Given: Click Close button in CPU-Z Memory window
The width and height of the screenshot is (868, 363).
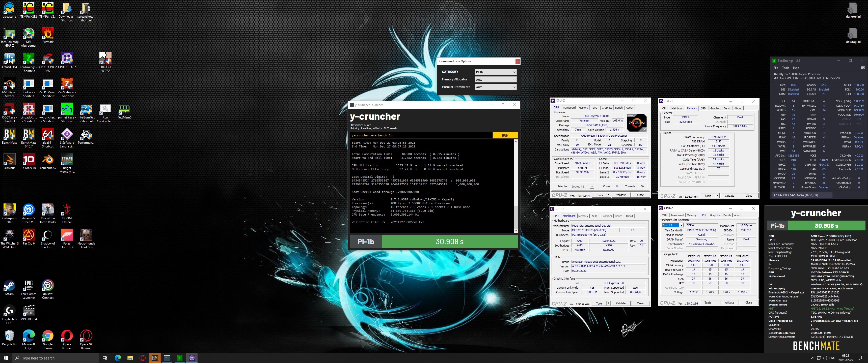Looking at the screenshot, I should coord(749,196).
